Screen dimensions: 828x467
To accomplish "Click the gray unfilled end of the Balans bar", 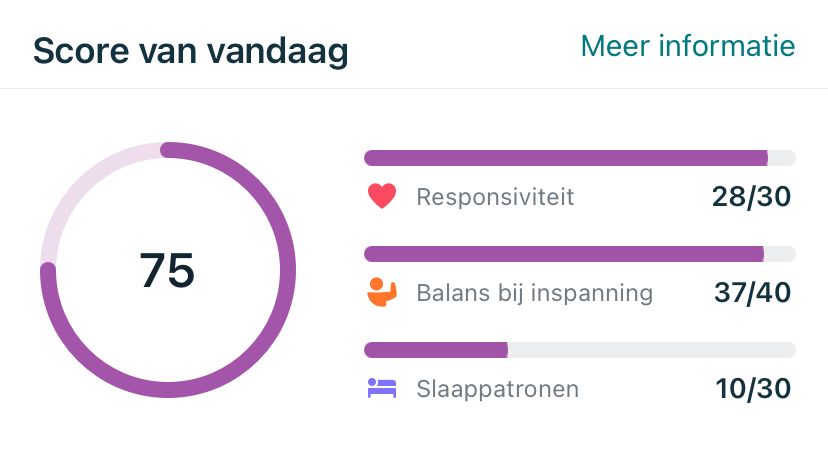I will point(779,254).
